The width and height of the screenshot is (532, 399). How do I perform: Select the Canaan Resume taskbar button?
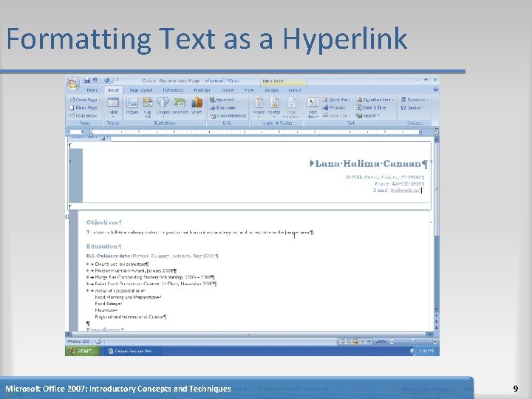133,351
